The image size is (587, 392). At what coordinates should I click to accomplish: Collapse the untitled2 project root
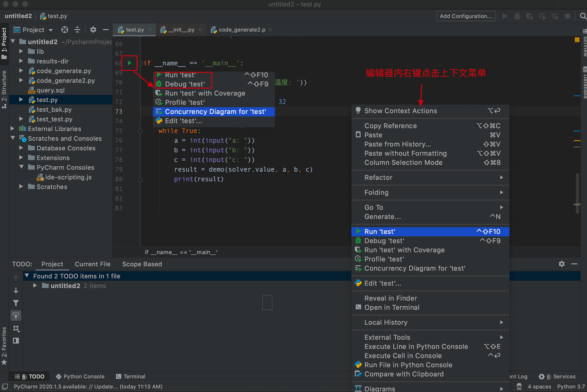[x=13, y=42]
